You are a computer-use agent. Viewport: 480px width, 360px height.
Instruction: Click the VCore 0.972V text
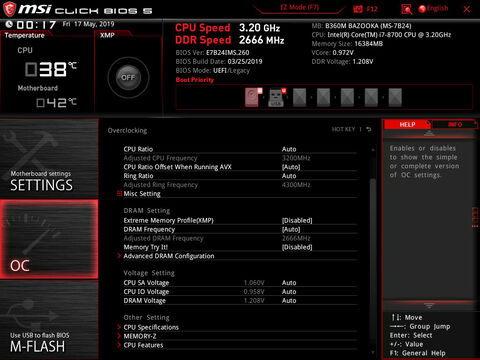(x=332, y=53)
